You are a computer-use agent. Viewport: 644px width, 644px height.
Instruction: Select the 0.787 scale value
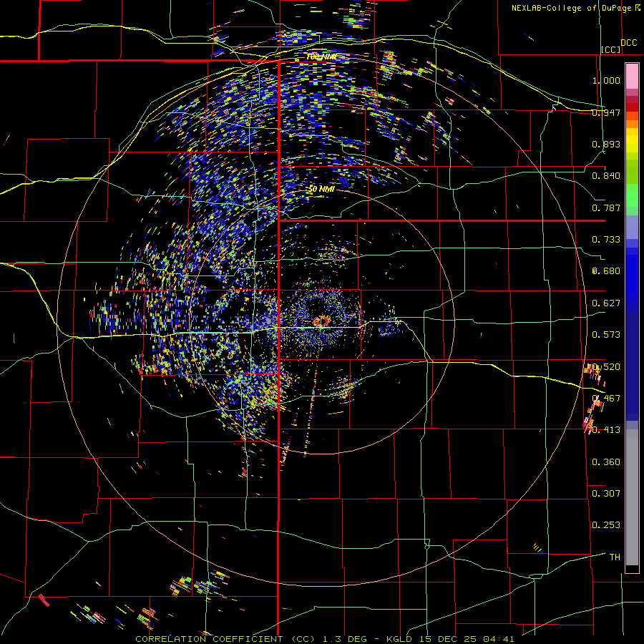click(606, 208)
